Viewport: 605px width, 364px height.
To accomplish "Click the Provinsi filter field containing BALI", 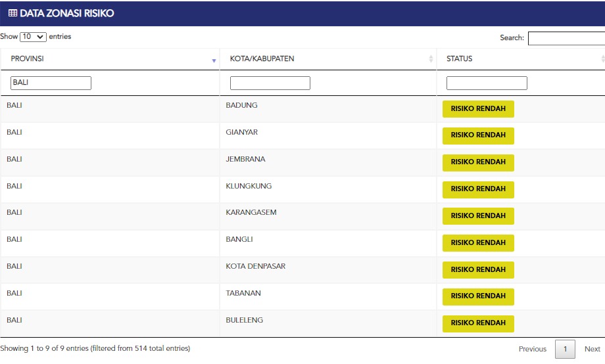I will click(x=51, y=83).
